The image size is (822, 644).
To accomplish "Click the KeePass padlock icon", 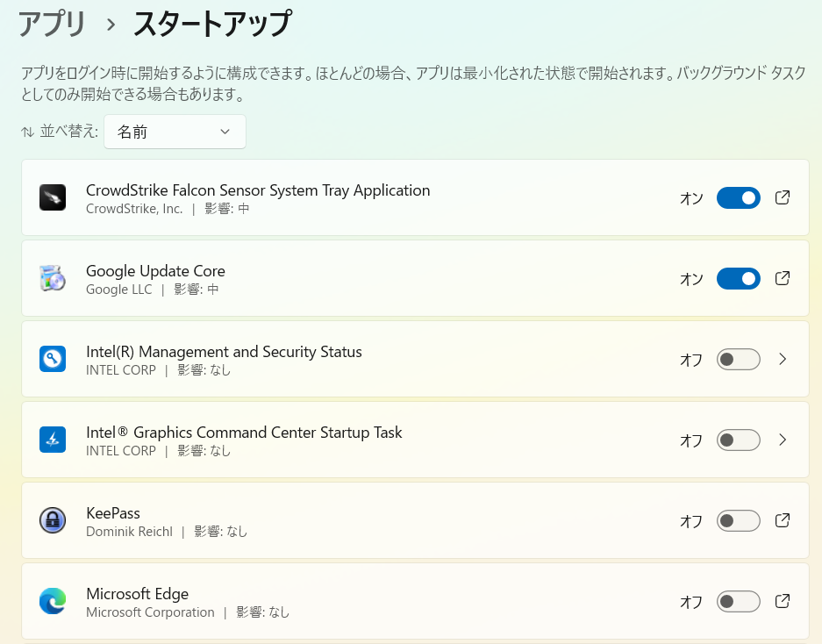I will click(x=53, y=521).
